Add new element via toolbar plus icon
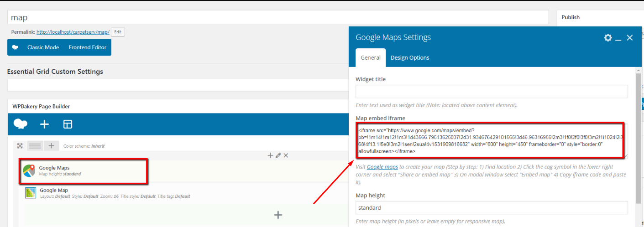 click(44, 124)
